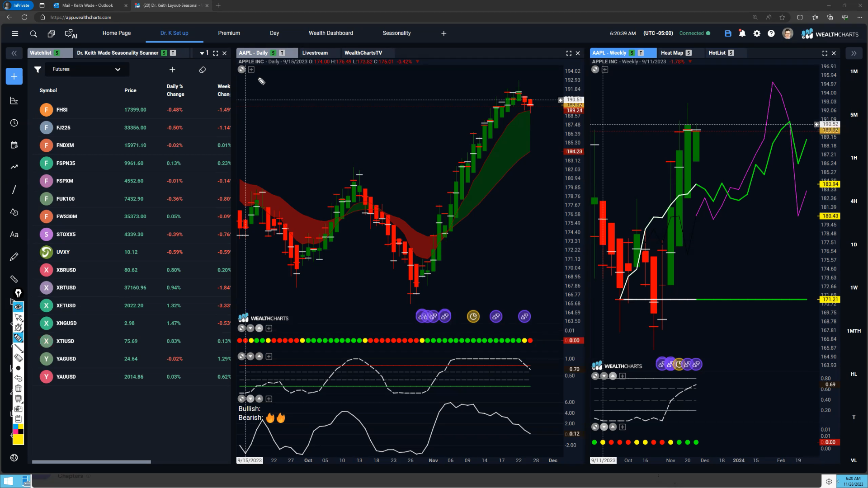This screenshot has height=488, width=868.
Task: Toggle the S badge on Heat Map tab
Action: click(x=689, y=53)
